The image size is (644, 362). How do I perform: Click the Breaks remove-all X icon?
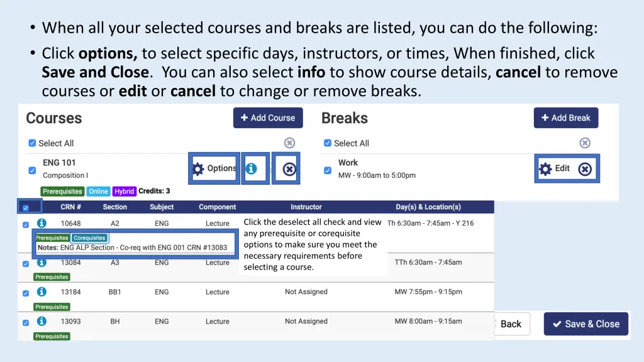pyautogui.click(x=585, y=143)
